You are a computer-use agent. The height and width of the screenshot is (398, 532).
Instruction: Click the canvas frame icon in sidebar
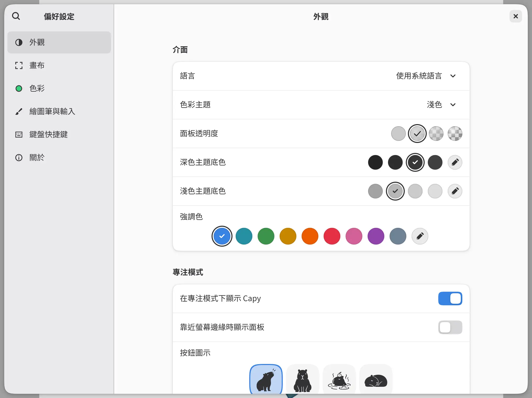[19, 65]
